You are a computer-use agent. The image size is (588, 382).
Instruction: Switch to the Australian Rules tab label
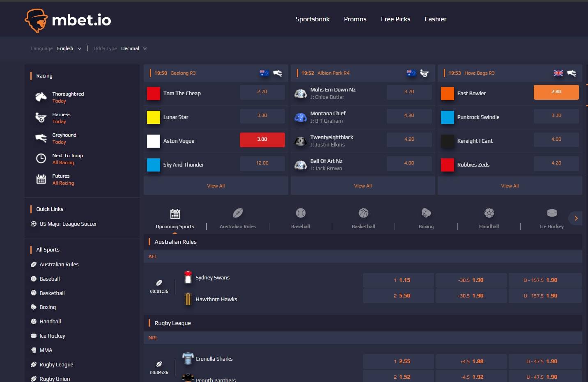[x=238, y=226]
